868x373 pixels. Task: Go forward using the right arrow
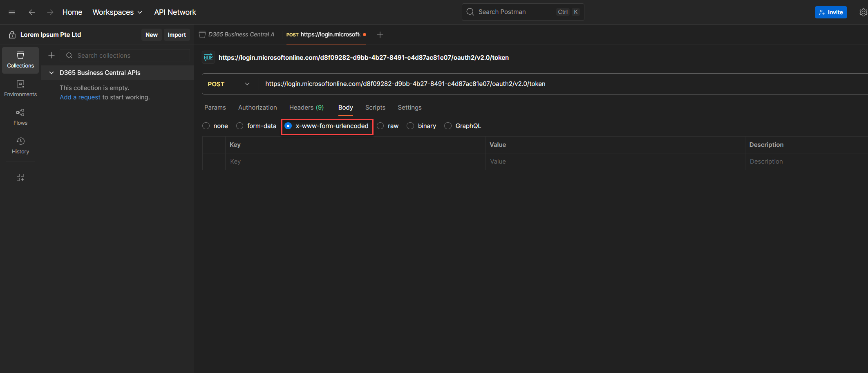click(50, 12)
